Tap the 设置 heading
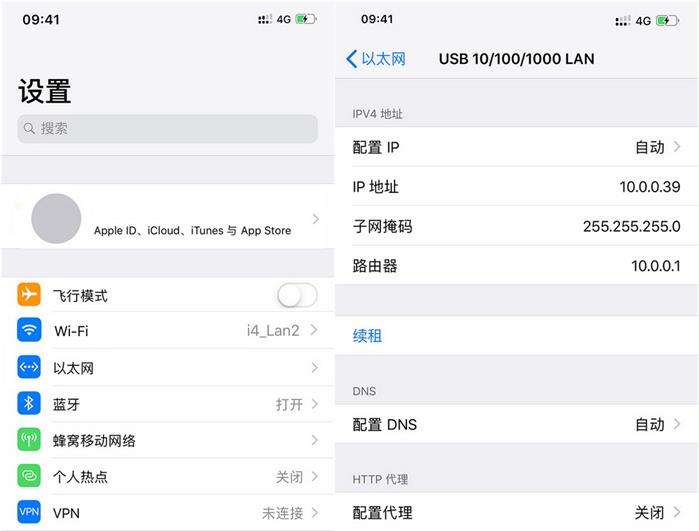The width and height of the screenshot is (699, 531). (45, 91)
